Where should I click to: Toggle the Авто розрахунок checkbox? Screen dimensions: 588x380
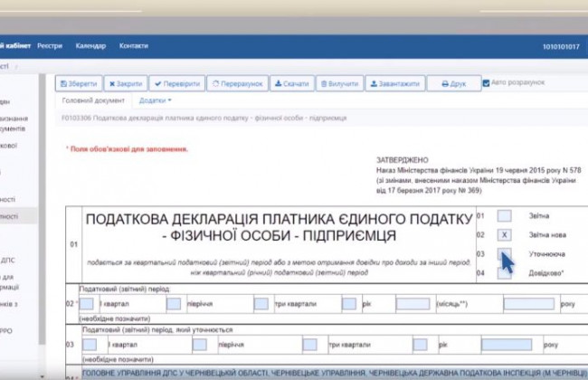click(x=486, y=83)
